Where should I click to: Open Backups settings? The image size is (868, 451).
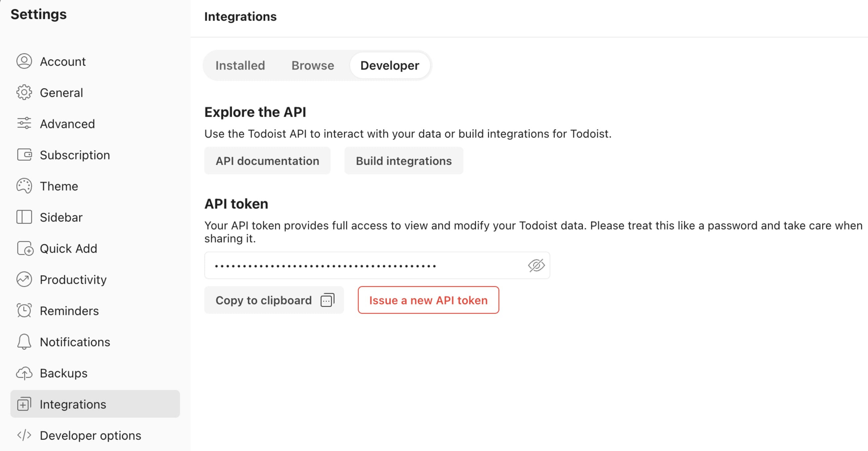[x=63, y=373]
